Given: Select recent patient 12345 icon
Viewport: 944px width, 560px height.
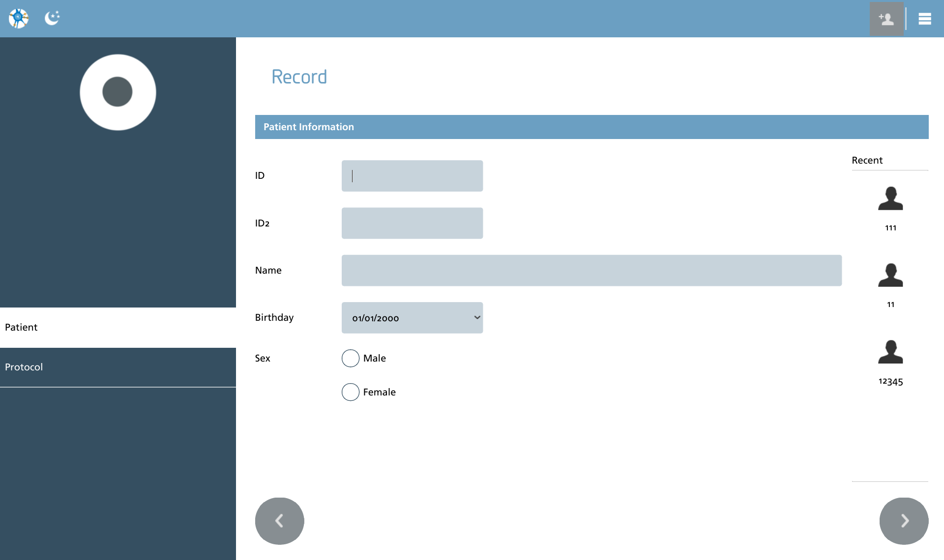Looking at the screenshot, I should point(890,352).
